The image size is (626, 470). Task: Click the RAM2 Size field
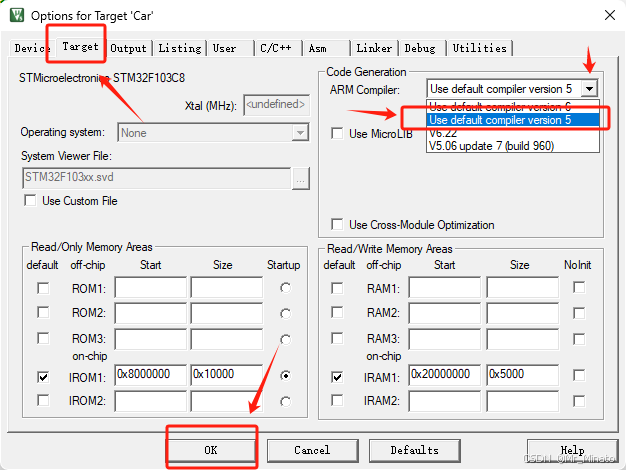[x=522, y=313]
